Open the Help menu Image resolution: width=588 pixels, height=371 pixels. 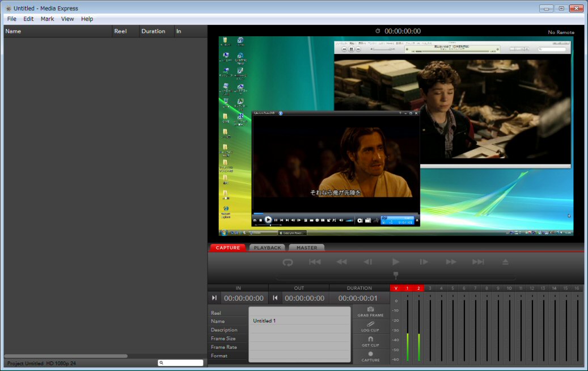(x=87, y=19)
